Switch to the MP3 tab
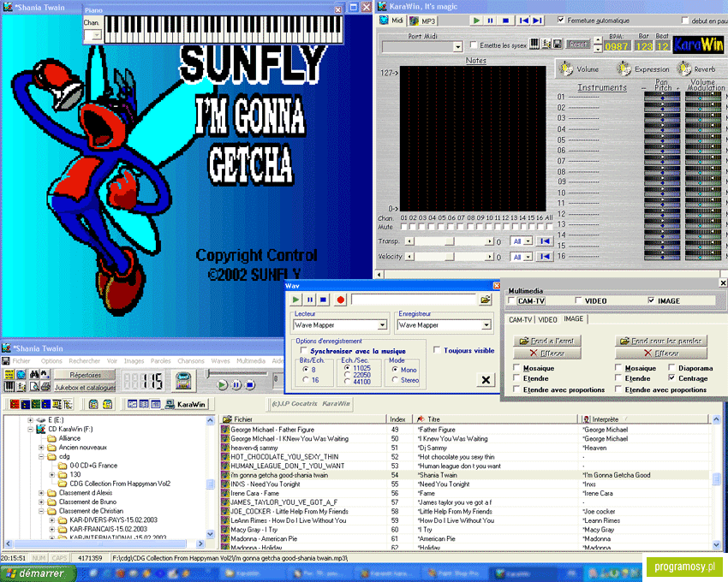The image size is (728, 582). (x=423, y=21)
